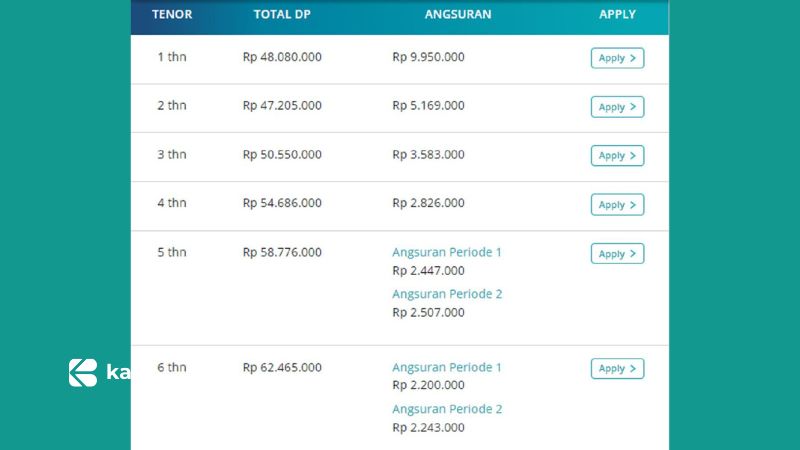Open Angsuran Periode 1 link in 5 thn row
Viewport: 800px width, 450px height.
point(447,252)
